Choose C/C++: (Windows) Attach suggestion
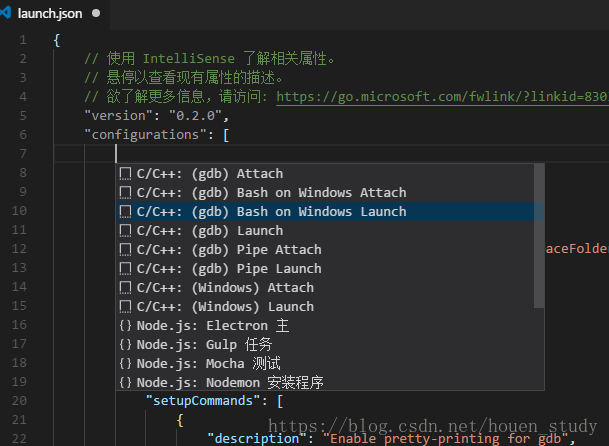The width and height of the screenshot is (609, 446). pyautogui.click(x=325, y=287)
